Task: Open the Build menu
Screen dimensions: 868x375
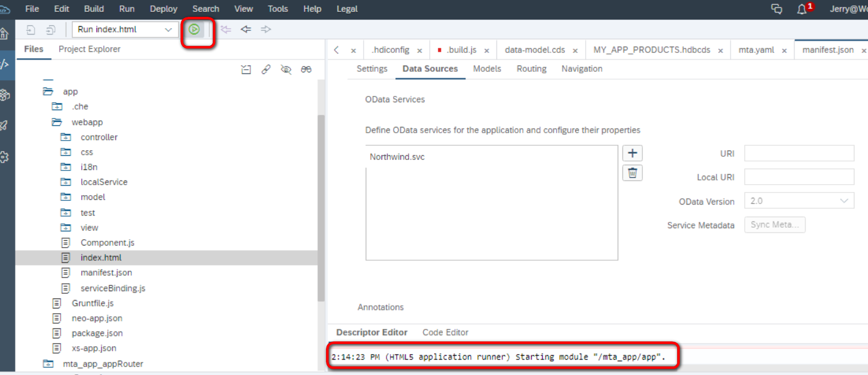Action: pyautogui.click(x=94, y=9)
